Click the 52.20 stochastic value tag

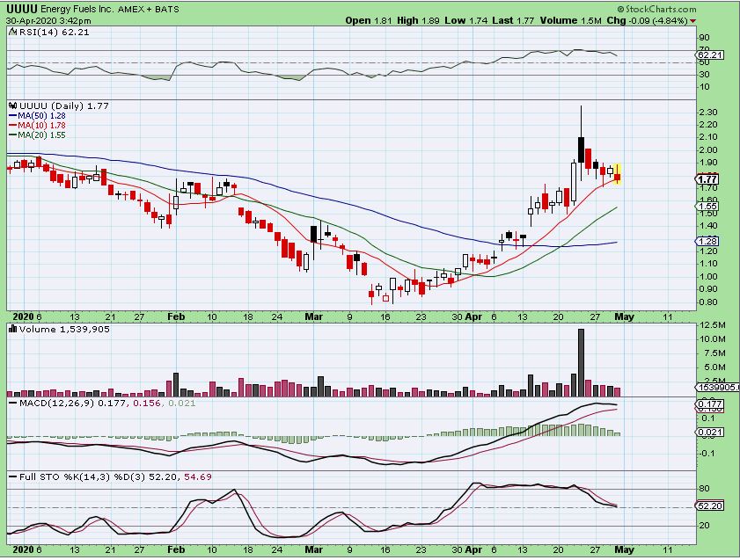pyautogui.click(x=709, y=506)
